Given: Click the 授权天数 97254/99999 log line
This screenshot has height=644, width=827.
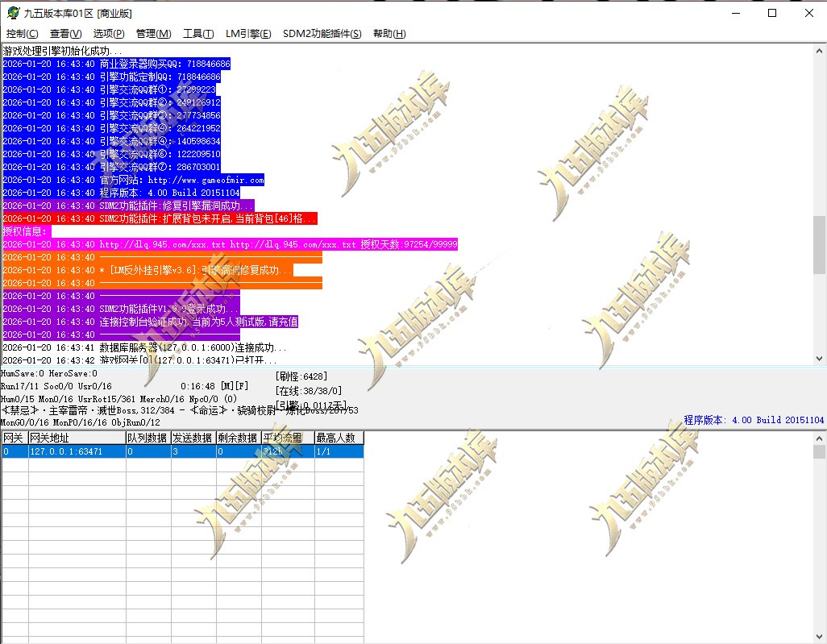Looking at the screenshot, I should pos(230,244).
